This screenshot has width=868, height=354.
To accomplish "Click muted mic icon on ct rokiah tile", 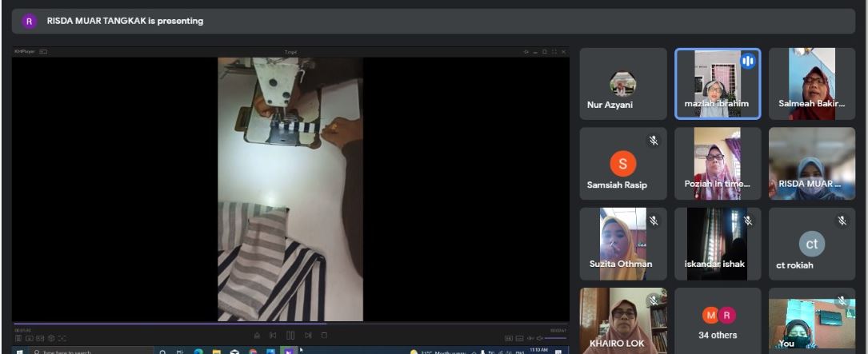I will [x=842, y=221].
